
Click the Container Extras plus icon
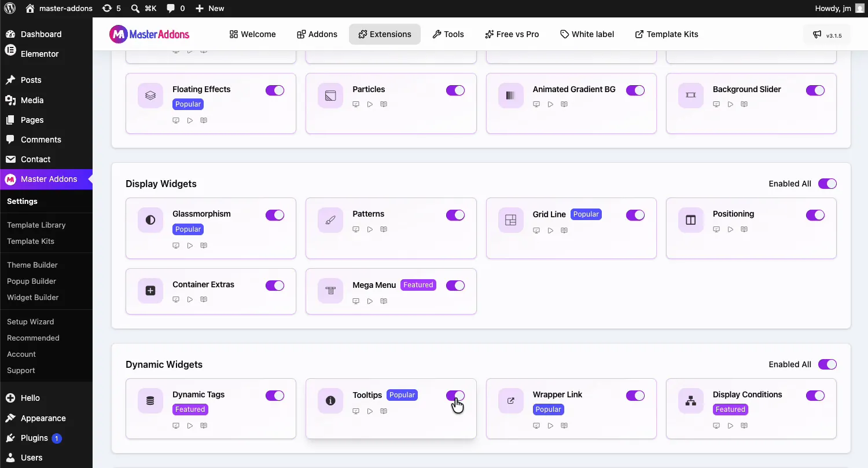pos(150,291)
